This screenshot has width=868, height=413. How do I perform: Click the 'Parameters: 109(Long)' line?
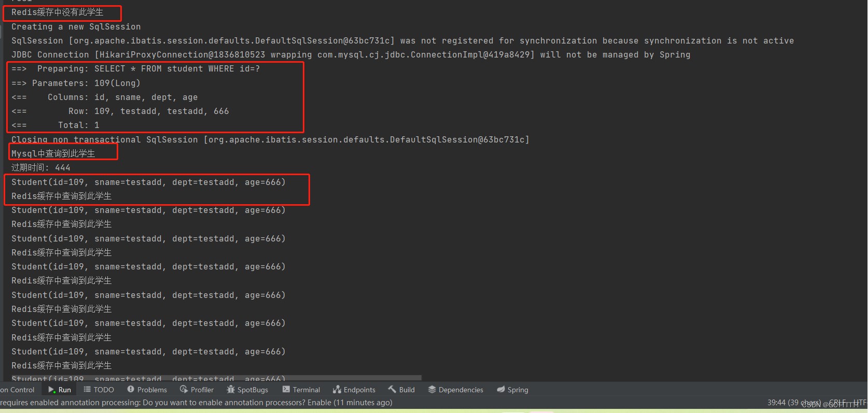tap(76, 83)
